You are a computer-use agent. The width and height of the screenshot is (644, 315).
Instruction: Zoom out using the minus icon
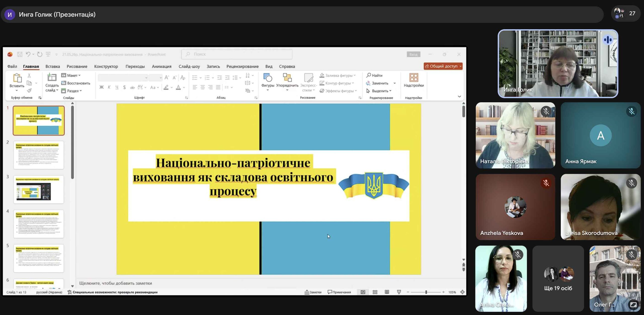click(408, 292)
